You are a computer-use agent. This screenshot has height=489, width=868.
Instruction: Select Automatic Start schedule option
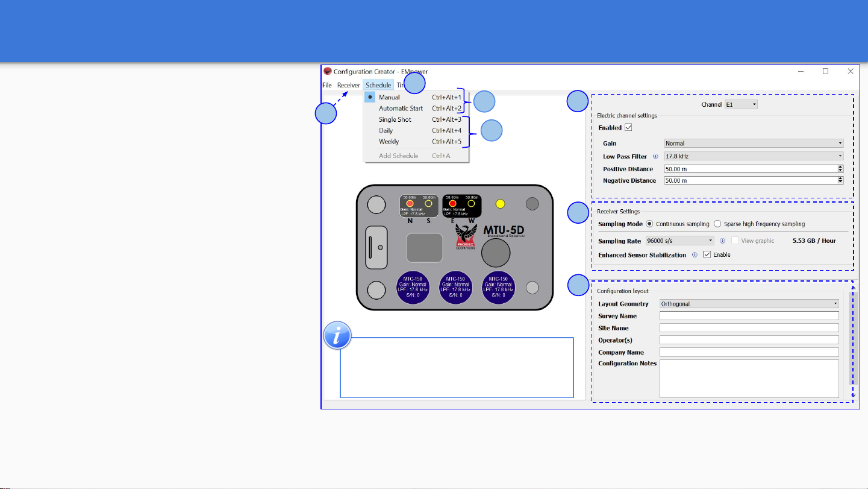[415, 109]
